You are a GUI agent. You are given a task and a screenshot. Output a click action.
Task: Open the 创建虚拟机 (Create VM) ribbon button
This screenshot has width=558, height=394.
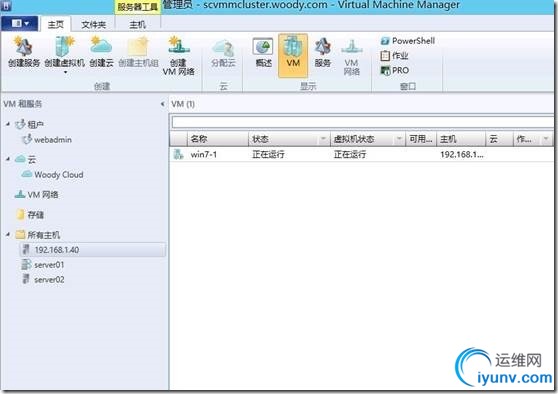pyautogui.click(x=64, y=52)
